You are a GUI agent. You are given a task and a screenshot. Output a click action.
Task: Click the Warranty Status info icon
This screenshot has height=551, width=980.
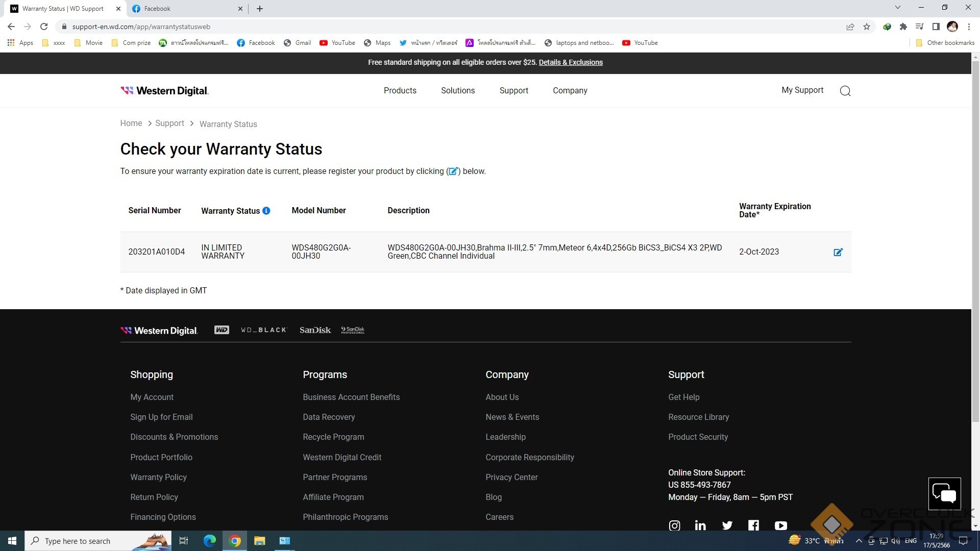click(x=266, y=211)
